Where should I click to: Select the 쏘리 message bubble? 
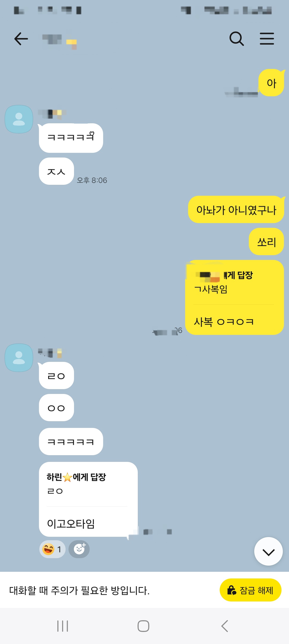pos(266,241)
